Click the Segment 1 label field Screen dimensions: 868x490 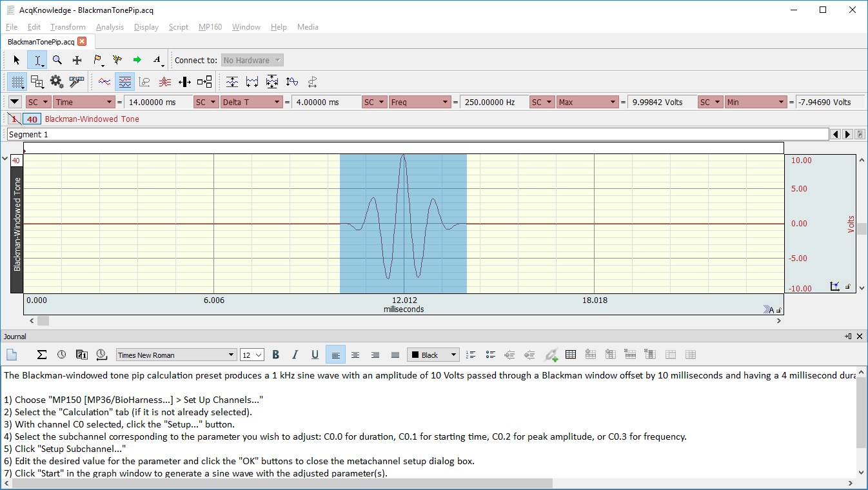417,134
